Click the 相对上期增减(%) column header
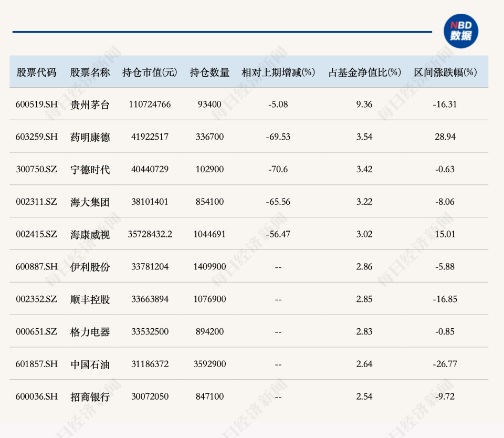The height and width of the screenshot is (438, 504). pyautogui.click(x=278, y=72)
